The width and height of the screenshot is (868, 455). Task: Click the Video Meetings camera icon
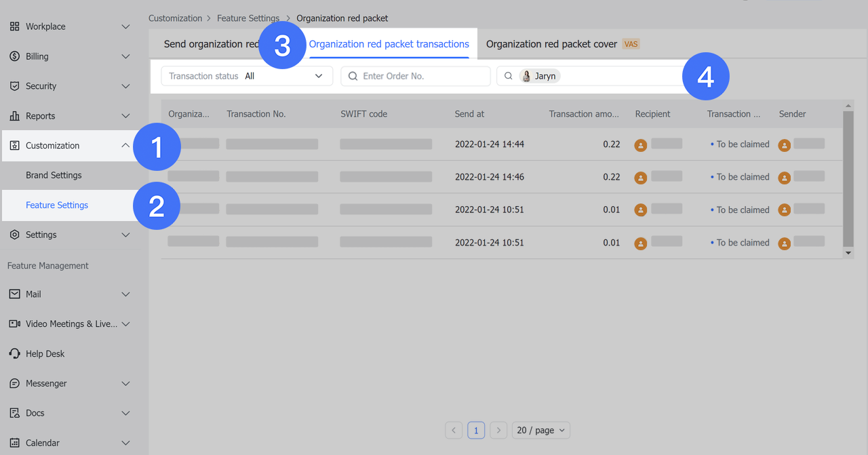point(14,324)
